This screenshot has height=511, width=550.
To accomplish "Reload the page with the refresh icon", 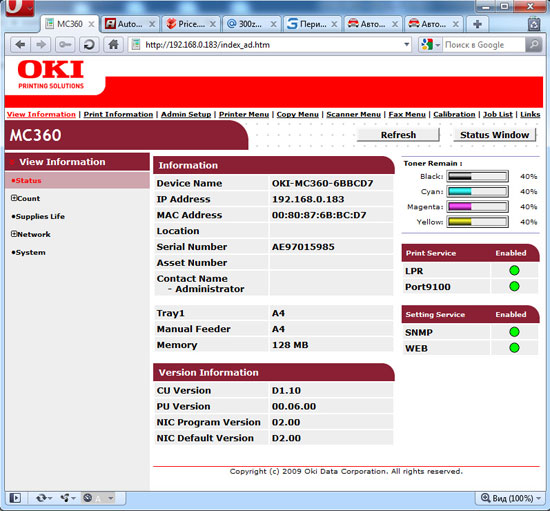I will [x=89, y=45].
